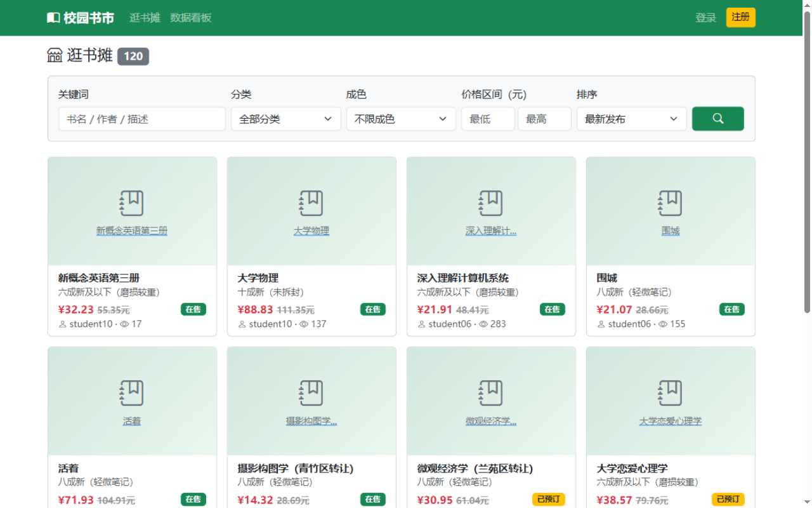Image resolution: width=812 pixels, height=508 pixels.
Task: Click notebook icon on 大学物理 card
Action: pyautogui.click(x=311, y=203)
